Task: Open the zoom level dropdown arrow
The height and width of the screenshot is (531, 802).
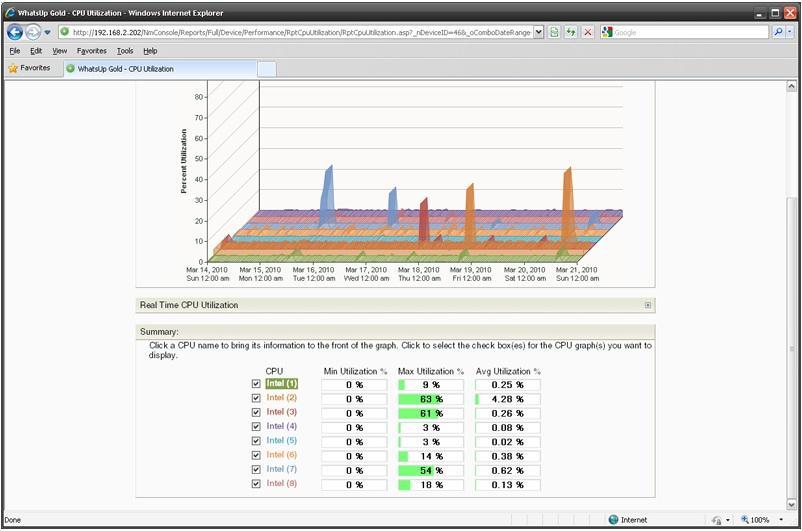Action: coord(781,520)
